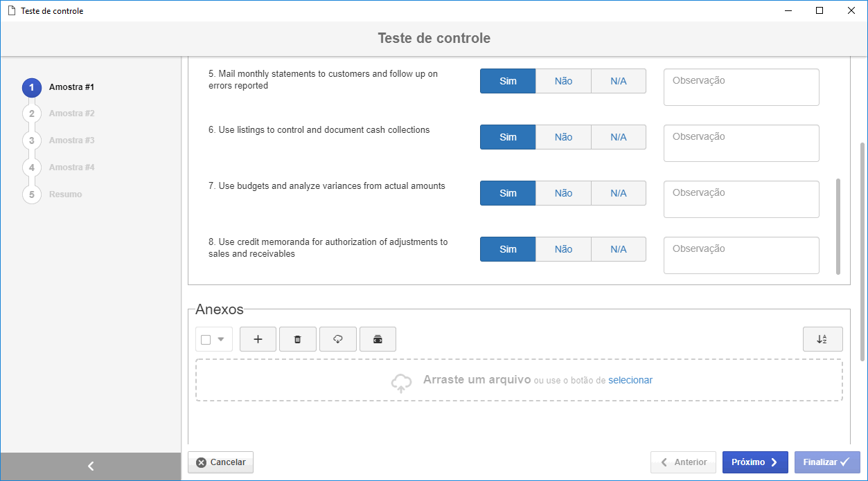Click the Próximo button
This screenshot has width=868, height=481.
(755, 462)
